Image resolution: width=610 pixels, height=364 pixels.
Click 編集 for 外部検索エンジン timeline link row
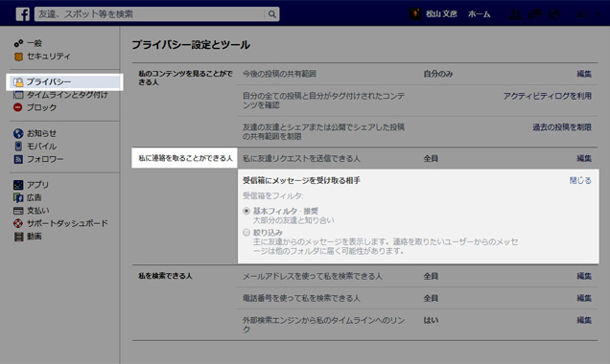coord(584,320)
